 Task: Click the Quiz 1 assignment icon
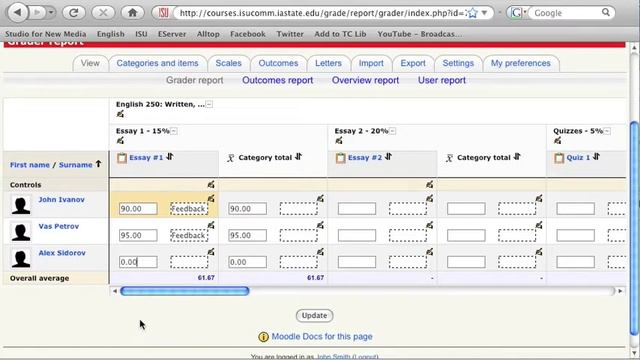click(559, 158)
